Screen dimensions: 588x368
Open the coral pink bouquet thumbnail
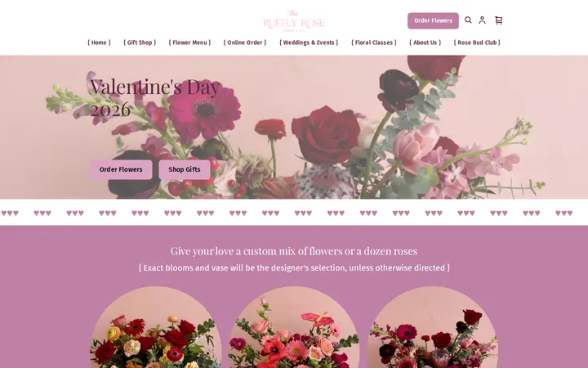(294, 327)
